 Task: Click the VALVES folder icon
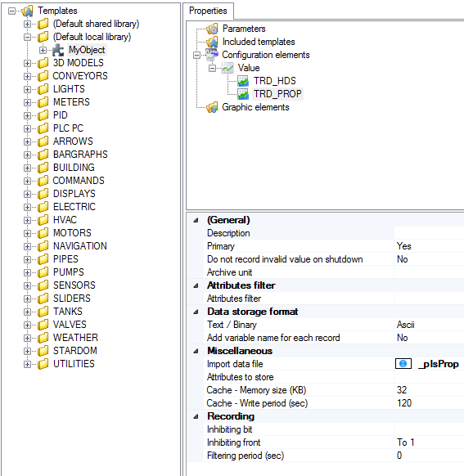pos(43,325)
